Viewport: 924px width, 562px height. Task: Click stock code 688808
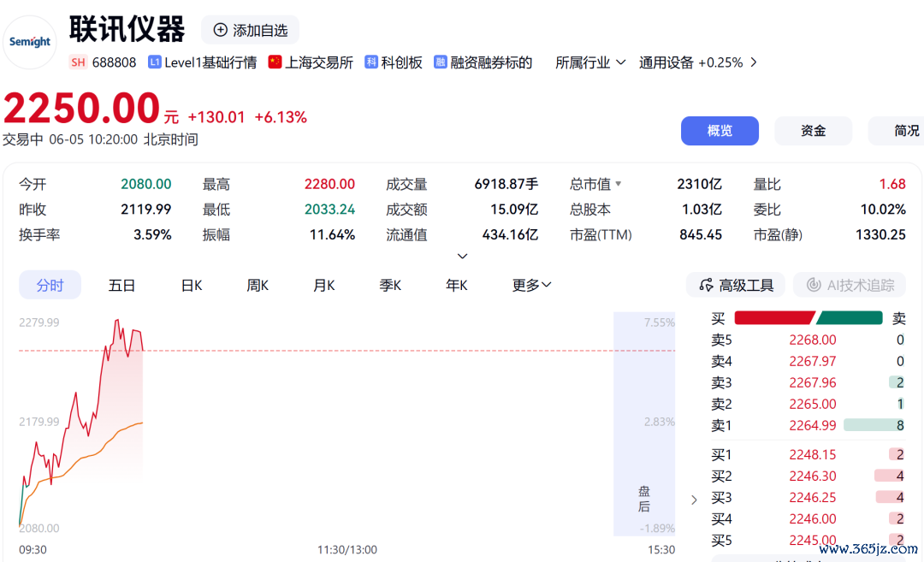pyautogui.click(x=115, y=62)
